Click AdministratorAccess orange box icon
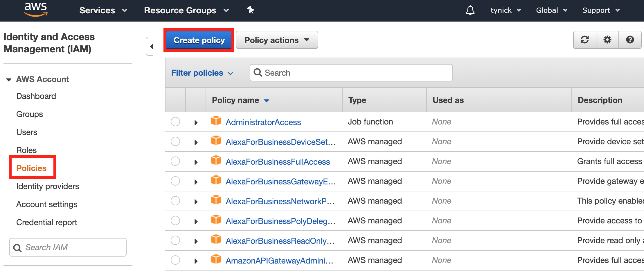Screen dimensions: 644x274 point(216,120)
